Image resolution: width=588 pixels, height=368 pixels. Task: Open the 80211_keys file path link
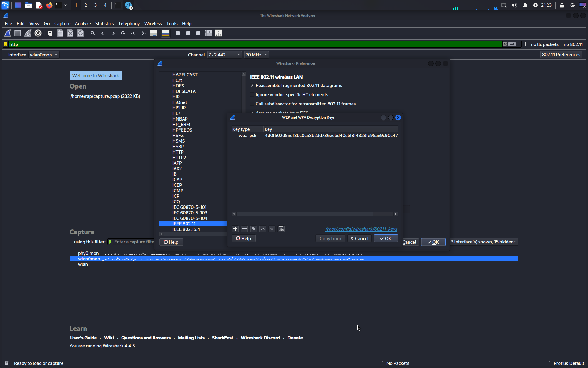point(361,229)
